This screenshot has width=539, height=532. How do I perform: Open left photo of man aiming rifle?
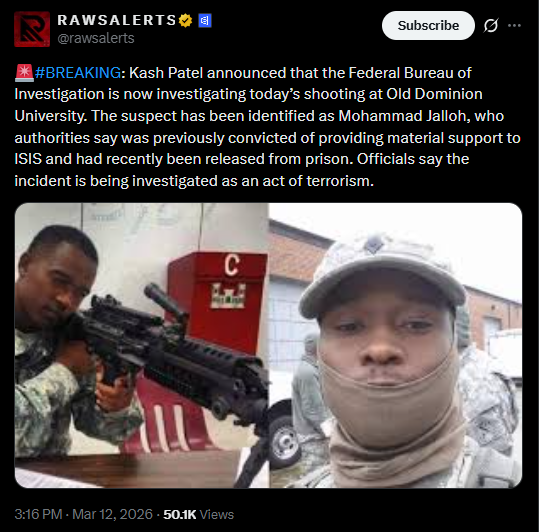click(x=142, y=345)
